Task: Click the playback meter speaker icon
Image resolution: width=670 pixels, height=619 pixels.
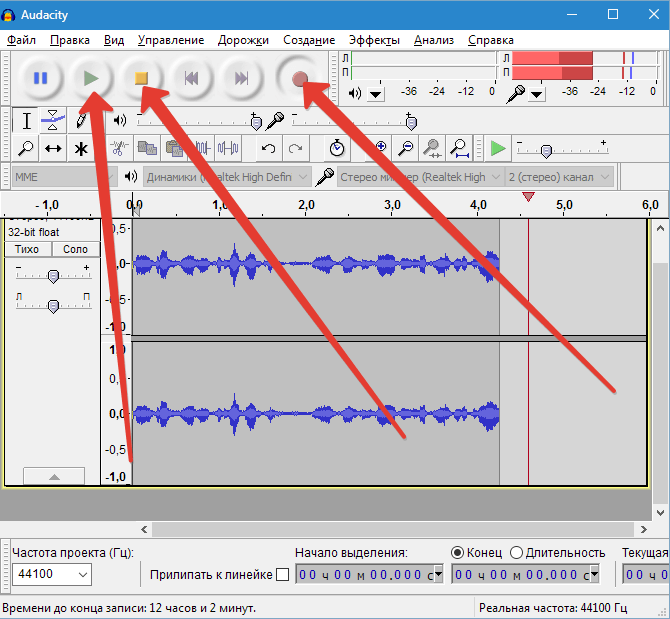Action: click(x=355, y=93)
